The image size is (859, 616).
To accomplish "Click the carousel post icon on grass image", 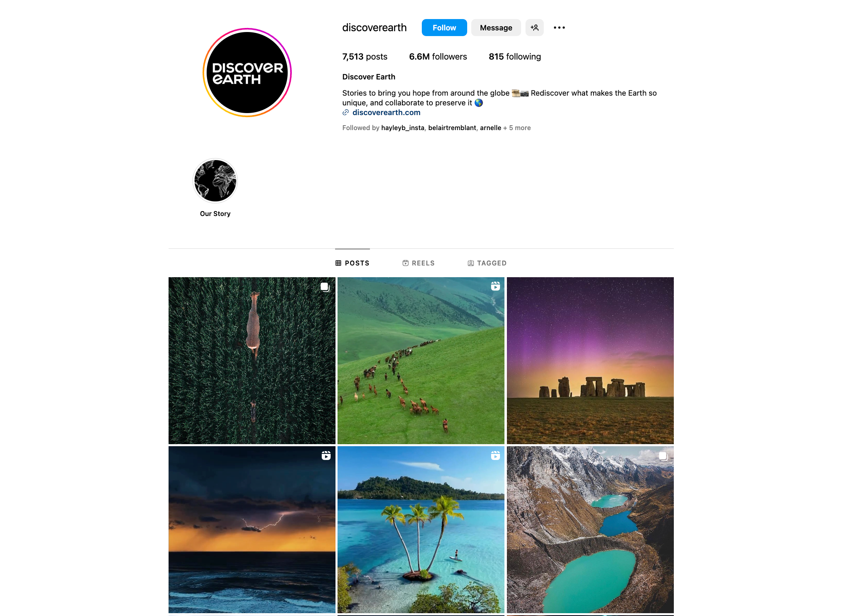I will tap(325, 288).
